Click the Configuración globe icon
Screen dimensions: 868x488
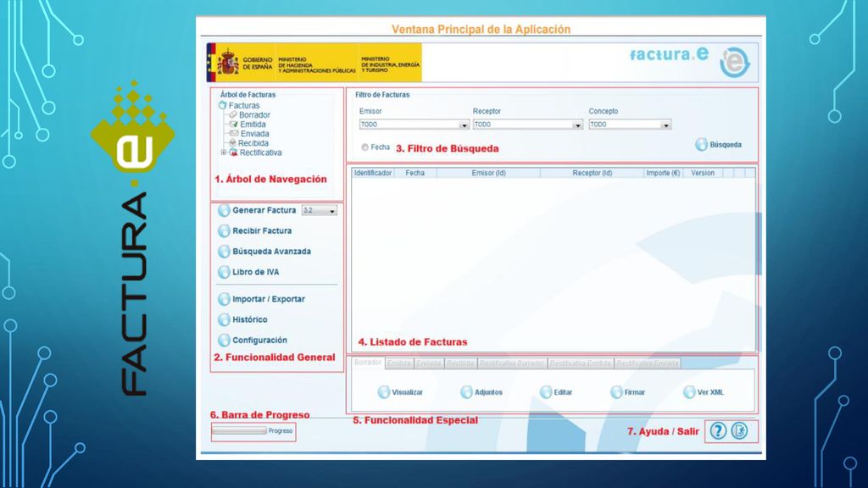(224, 340)
